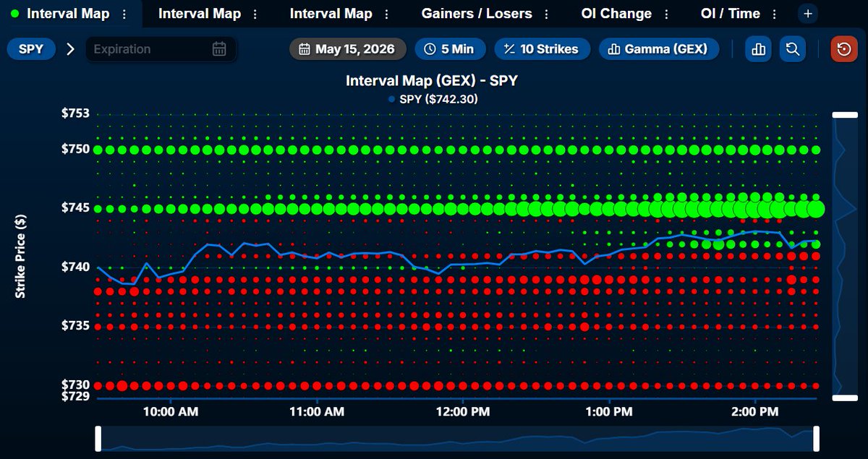Open the calendar icon in Expiration field
The height and width of the screenshot is (459, 868).
pyautogui.click(x=219, y=49)
